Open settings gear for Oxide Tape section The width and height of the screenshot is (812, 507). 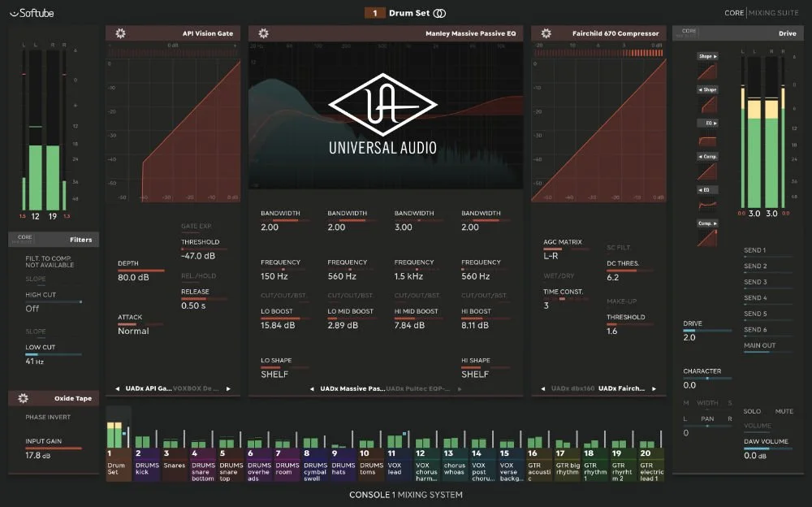tap(24, 398)
